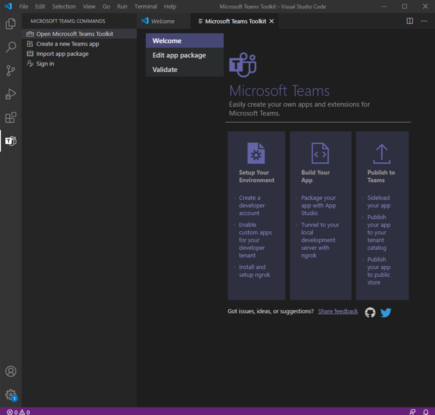Click Install and setup ngrok item

254,271
